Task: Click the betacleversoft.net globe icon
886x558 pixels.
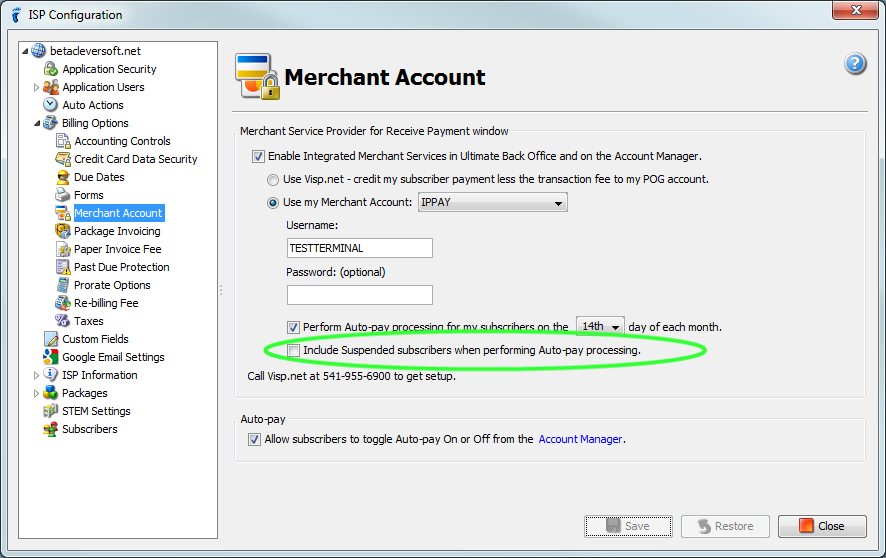Action: pos(38,51)
